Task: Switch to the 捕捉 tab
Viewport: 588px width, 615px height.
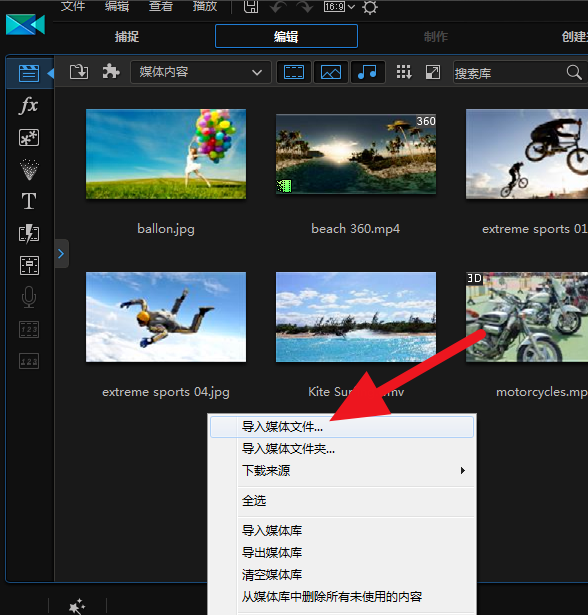Action: point(127,36)
